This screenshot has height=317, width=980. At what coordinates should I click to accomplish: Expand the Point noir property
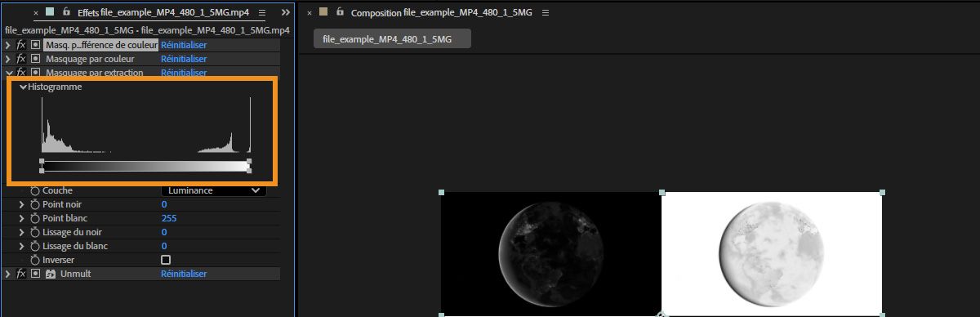(x=22, y=204)
